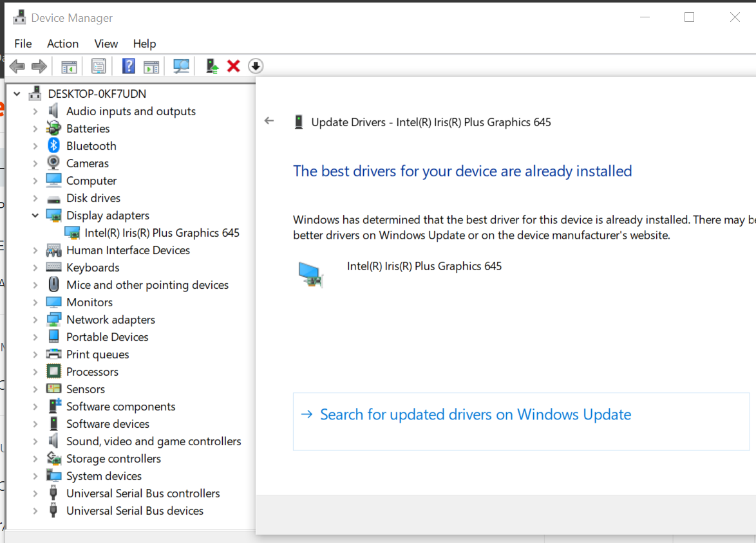The image size is (756, 543).
Task: Click the Disk drives icon
Action: 53,199
